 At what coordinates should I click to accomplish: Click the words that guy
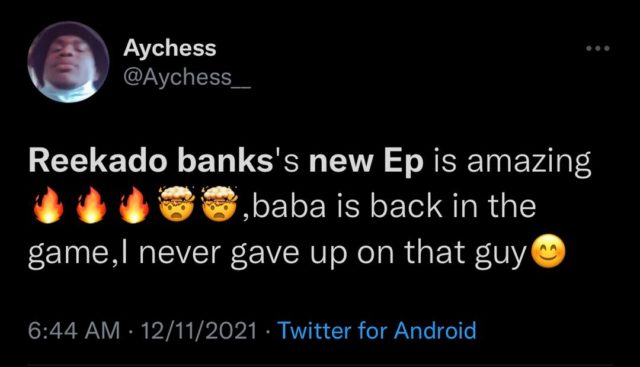pyautogui.click(x=465, y=253)
